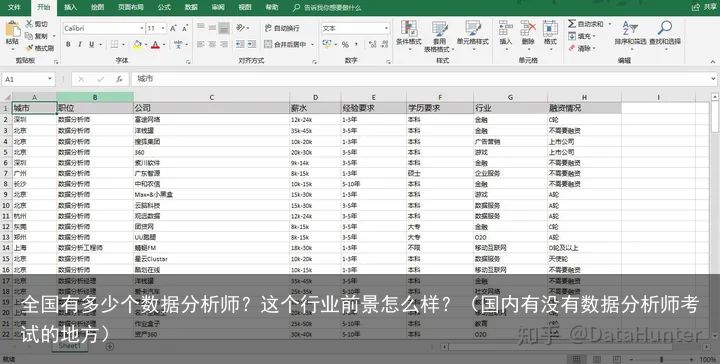Click the Share (共享) button
This screenshot has height=364, width=720.
point(704,7)
